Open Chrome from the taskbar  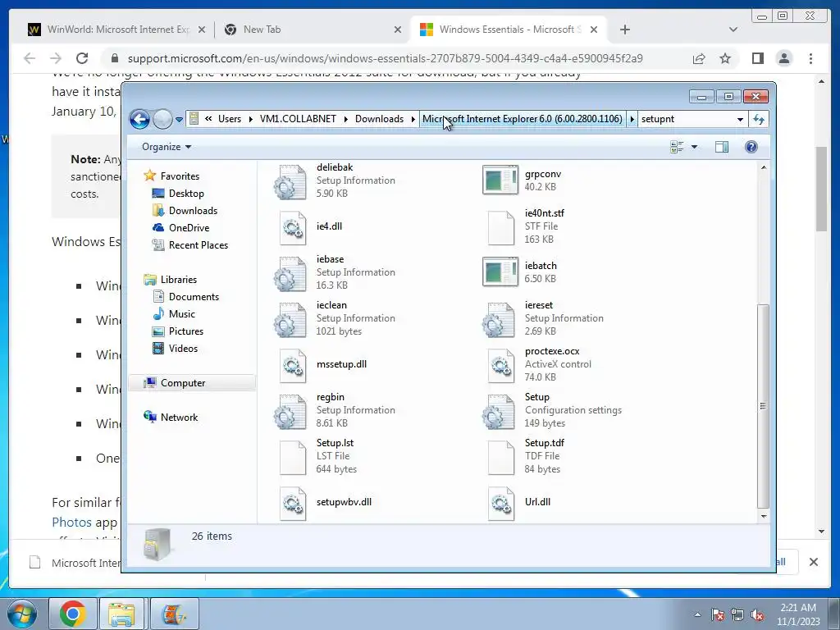72,614
